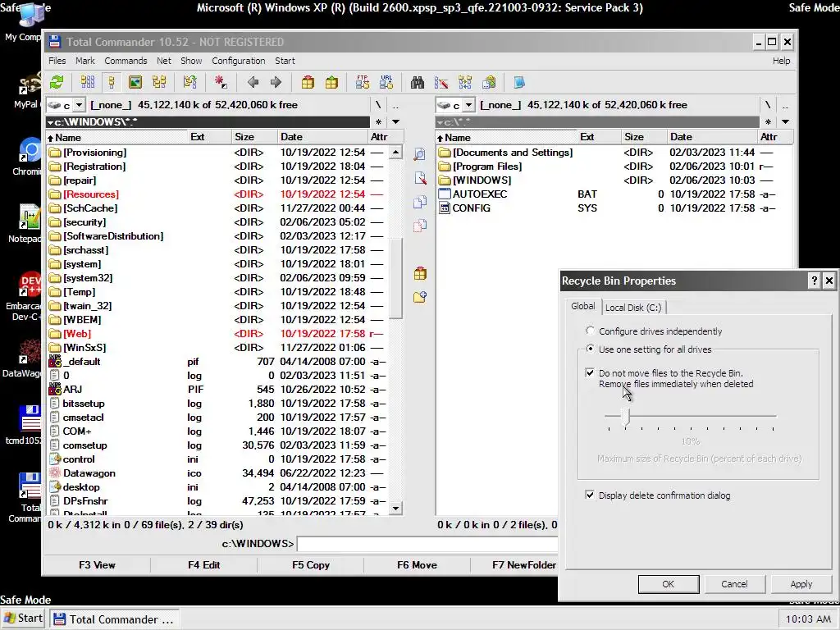Open Find Files binoculars icon
This screenshot has width=840, height=630.
(x=418, y=83)
